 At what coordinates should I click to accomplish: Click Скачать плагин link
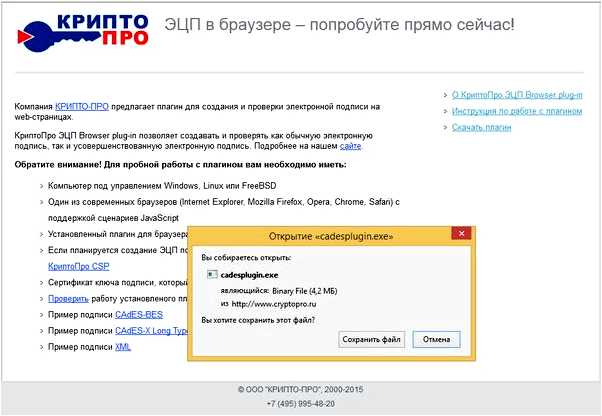point(481,127)
